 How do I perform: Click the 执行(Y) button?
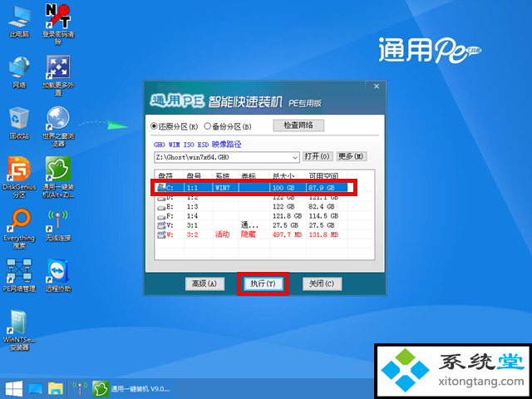click(263, 283)
